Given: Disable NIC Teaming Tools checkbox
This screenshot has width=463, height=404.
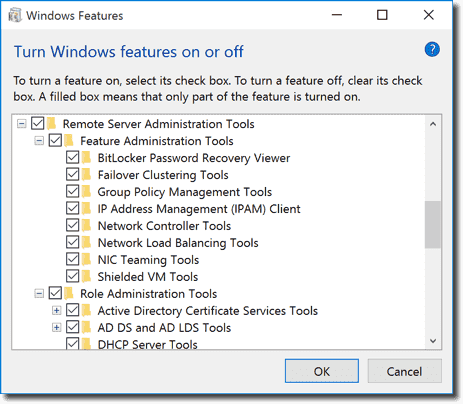Looking at the screenshot, I should tap(72, 259).
